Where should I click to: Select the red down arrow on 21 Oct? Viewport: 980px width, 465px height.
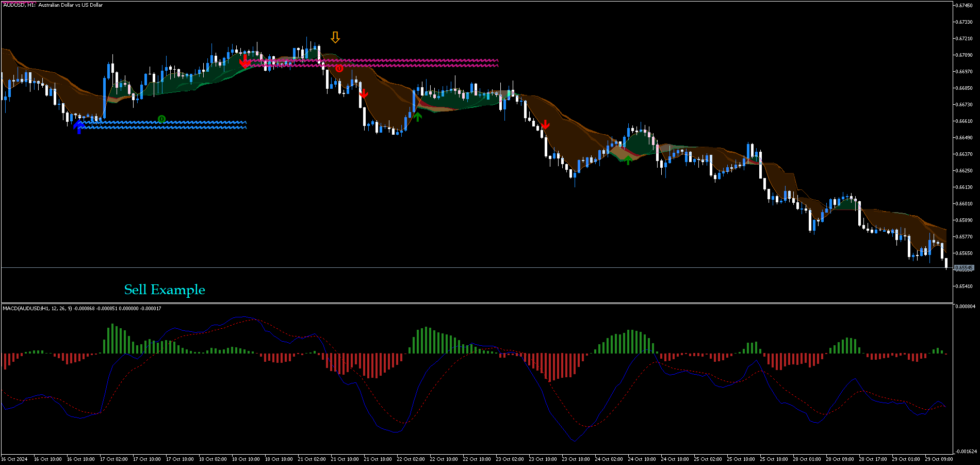coord(364,93)
